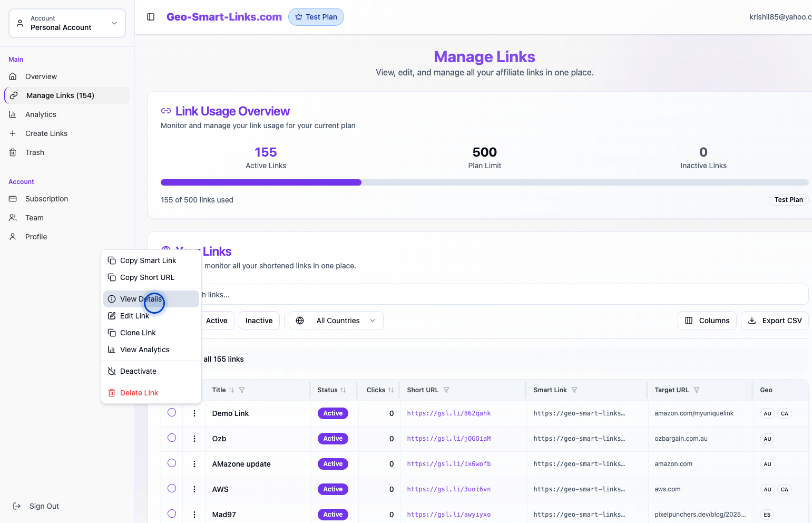Image resolution: width=812 pixels, height=523 pixels.
Task: Filter the Target URL column
Action: tap(697, 390)
